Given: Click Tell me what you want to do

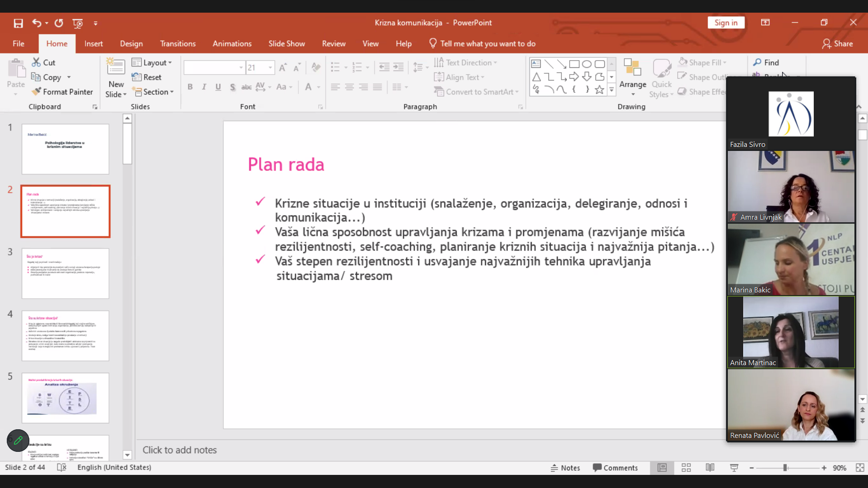Looking at the screenshot, I should (482, 43).
